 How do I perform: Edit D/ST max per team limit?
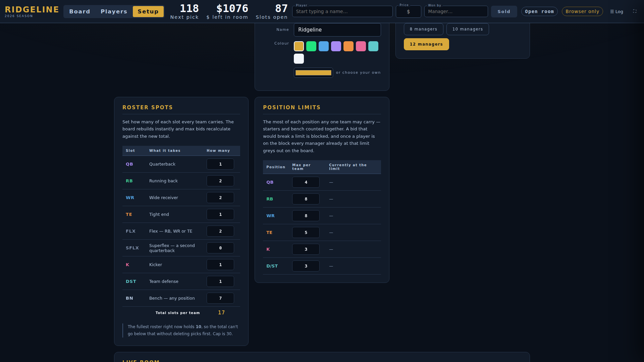pos(306,266)
